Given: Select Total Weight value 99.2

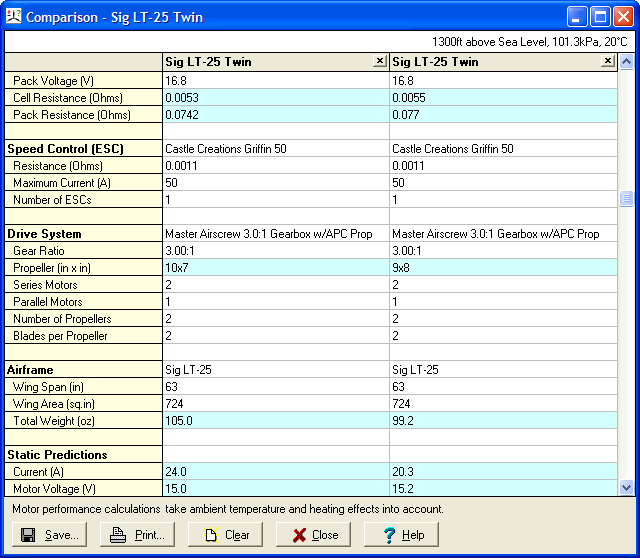Looking at the screenshot, I should tap(503, 421).
